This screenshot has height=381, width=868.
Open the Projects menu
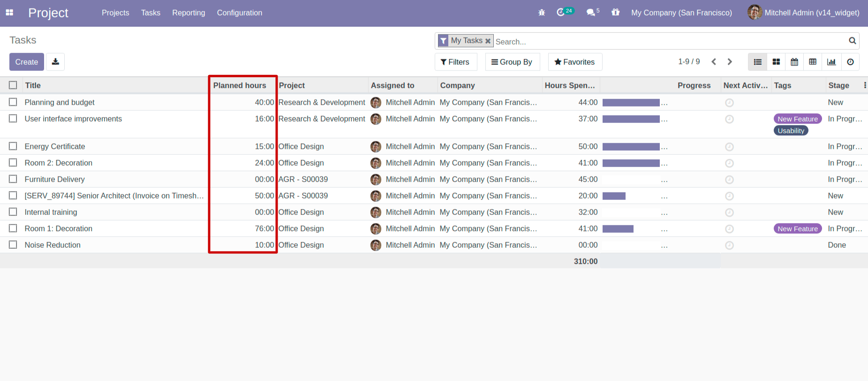(x=115, y=13)
